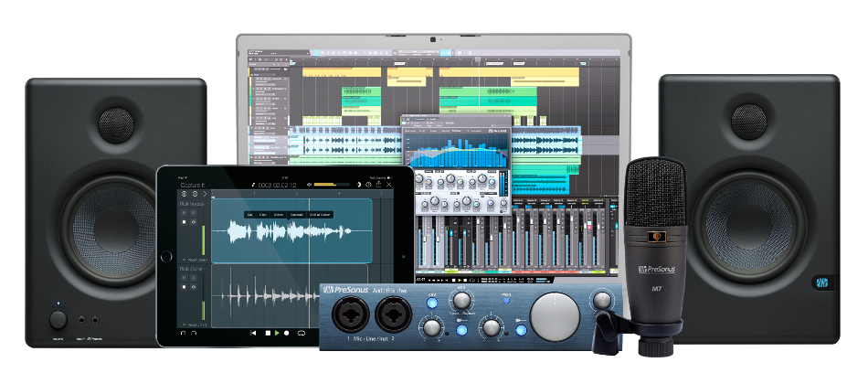
Task: Click the first round icon above Rick Vocals track
Action: point(185,194)
